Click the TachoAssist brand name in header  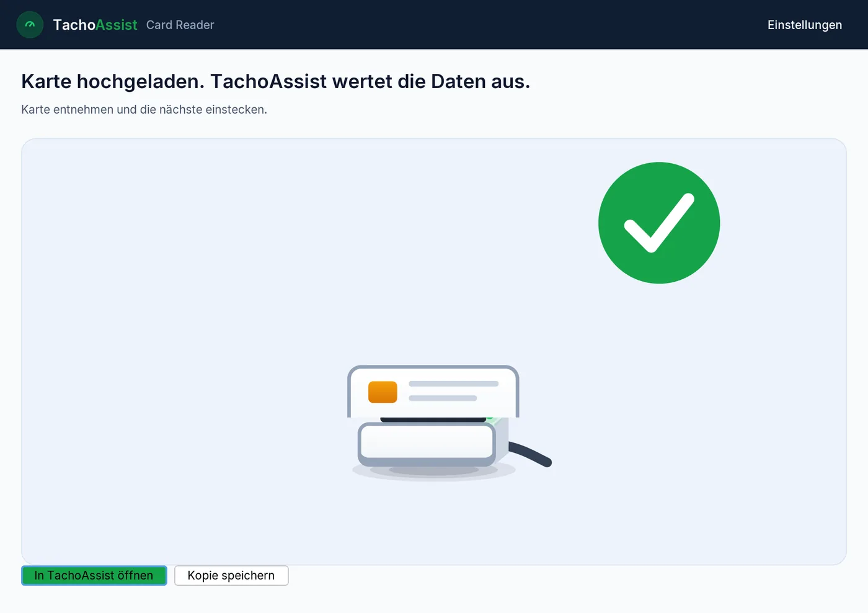click(95, 25)
